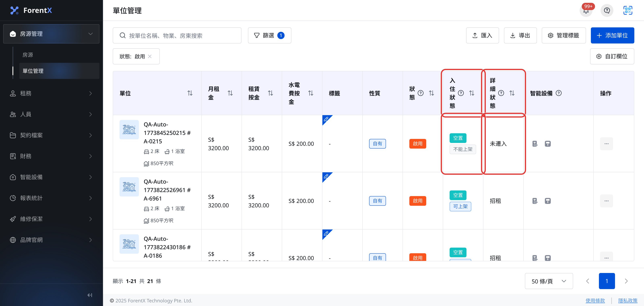Open 管理標籤 manage tags
Viewport: 644px width, 306px height.
click(563, 35)
